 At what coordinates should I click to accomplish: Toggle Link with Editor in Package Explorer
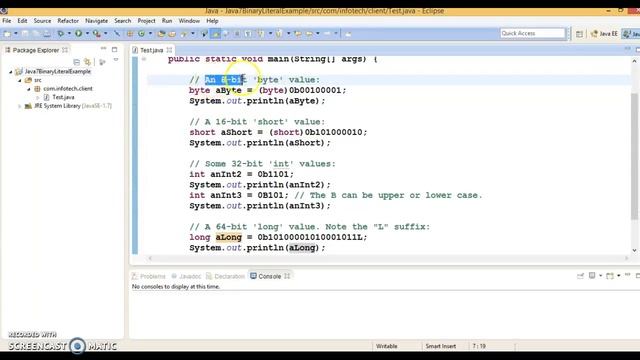[x=87, y=62]
